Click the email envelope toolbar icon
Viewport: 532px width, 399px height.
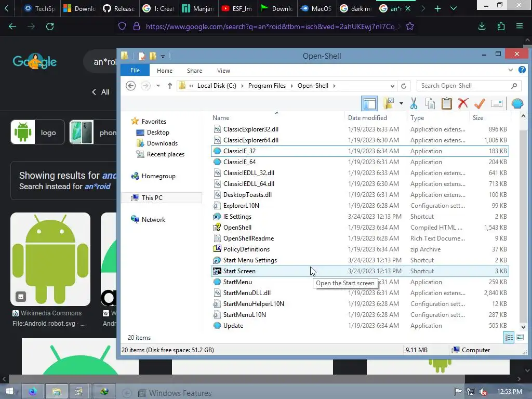click(496, 103)
